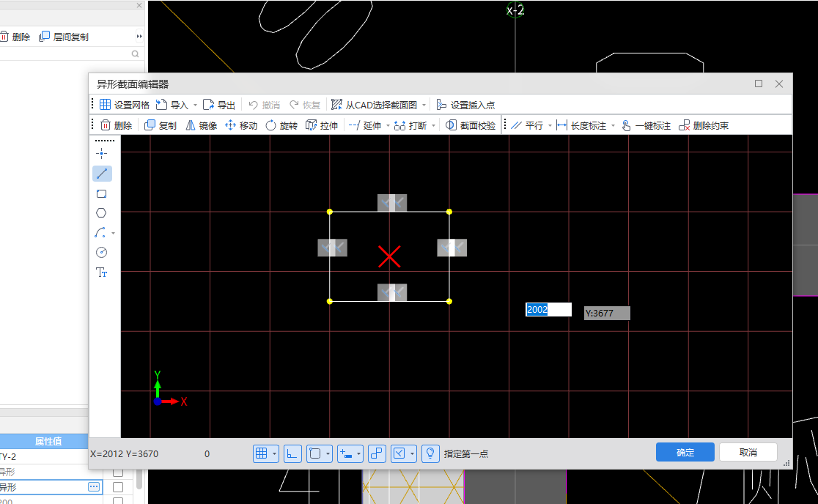Apply the 平行 parallel constraint
The image size is (818, 504).
pyautogui.click(x=527, y=125)
